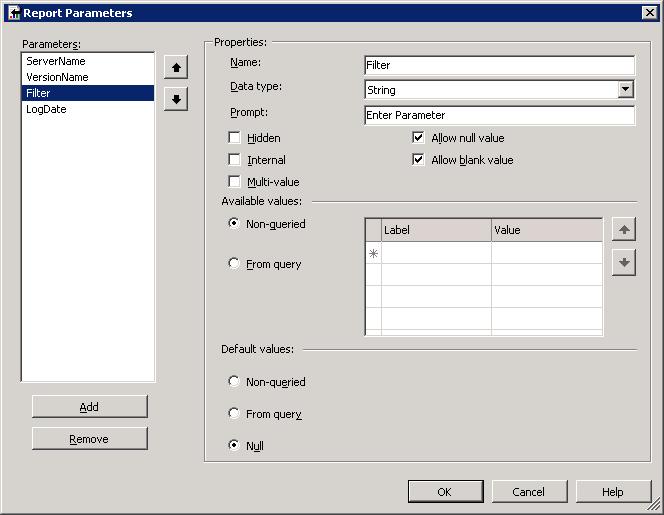Click the available values move-down arrow

[x=624, y=263]
